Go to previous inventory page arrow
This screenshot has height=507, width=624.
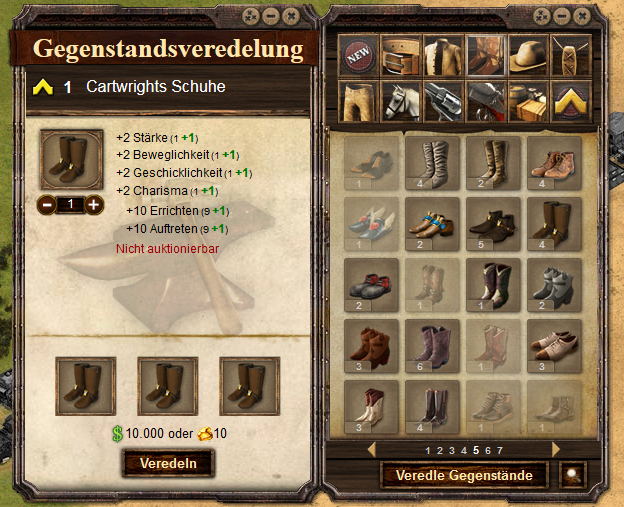372,450
